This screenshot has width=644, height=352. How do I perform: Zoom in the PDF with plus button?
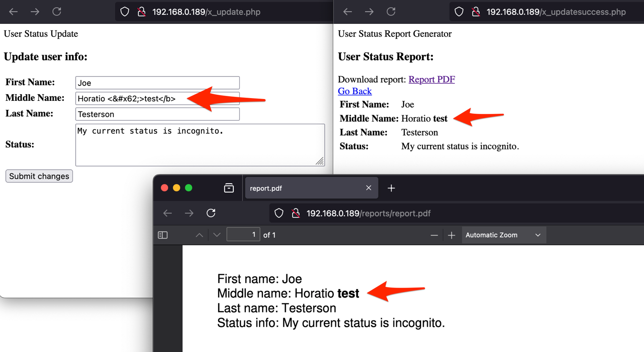pyautogui.click(x=452, y=235)
